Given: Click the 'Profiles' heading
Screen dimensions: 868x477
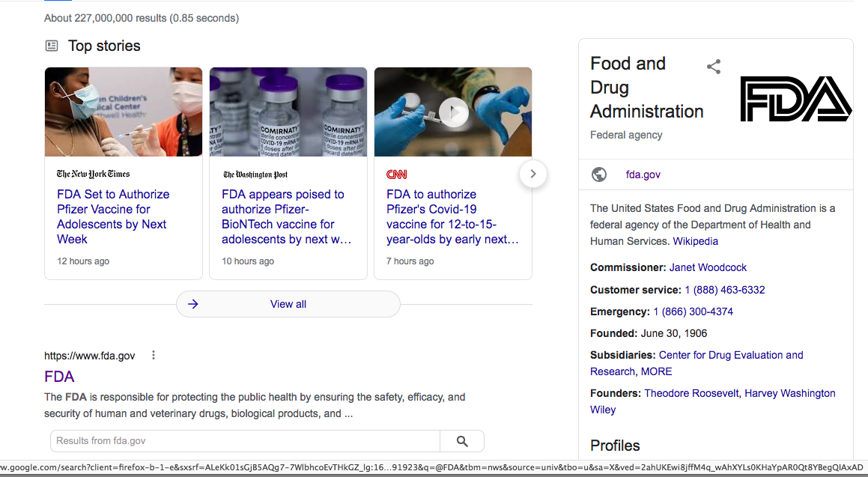Looking at the screenshot, I should coord(615,446).
